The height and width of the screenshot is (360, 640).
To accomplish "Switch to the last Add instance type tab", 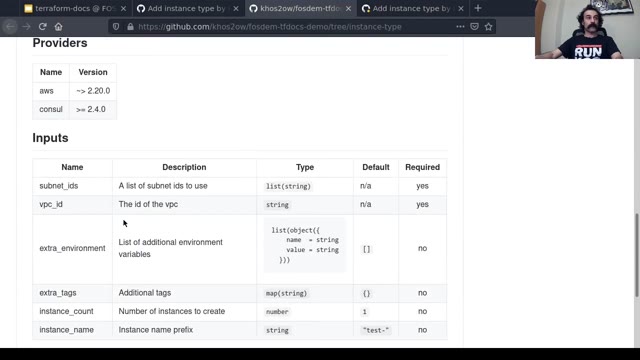I will tap(412, 8).
